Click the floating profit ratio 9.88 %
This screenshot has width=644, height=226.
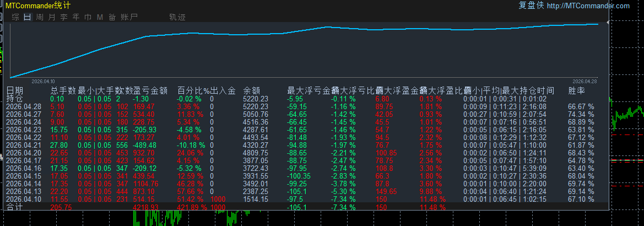(x=431, y=191)
